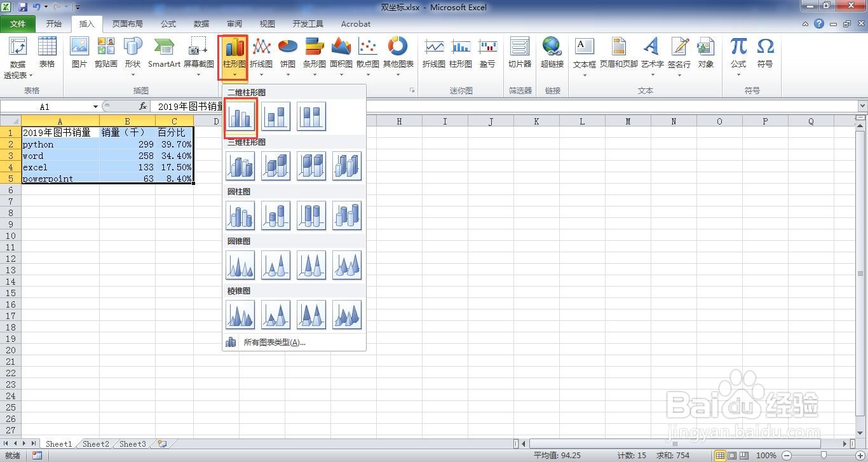Switch to the Developer (开发工具) tab
This screenshot has height=462, width=868.
[308, 24]
